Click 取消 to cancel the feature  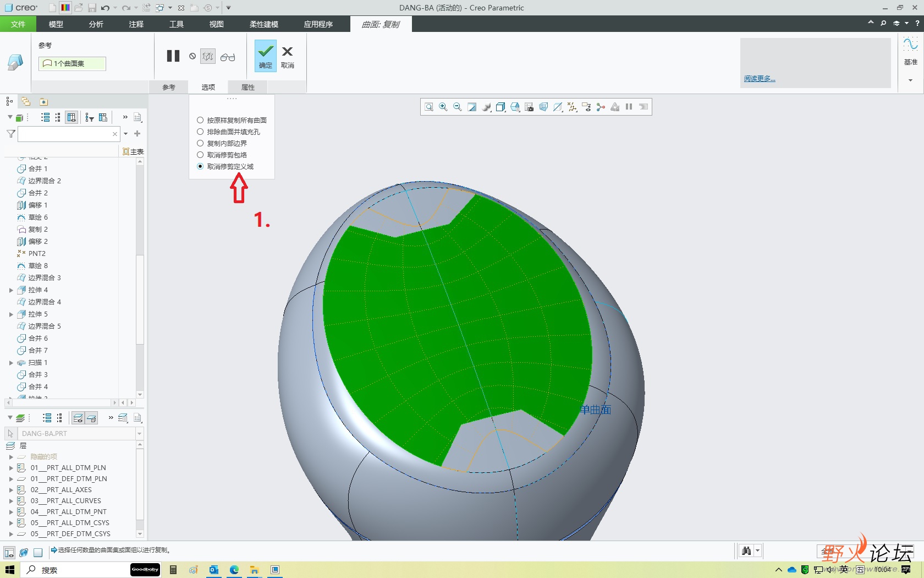[x=287, y=57]
